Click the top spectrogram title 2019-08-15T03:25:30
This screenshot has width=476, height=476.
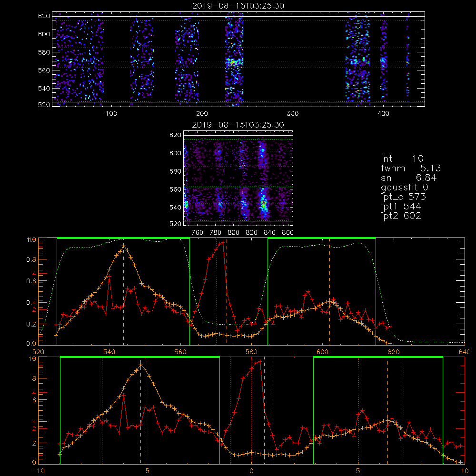(238, 6)
